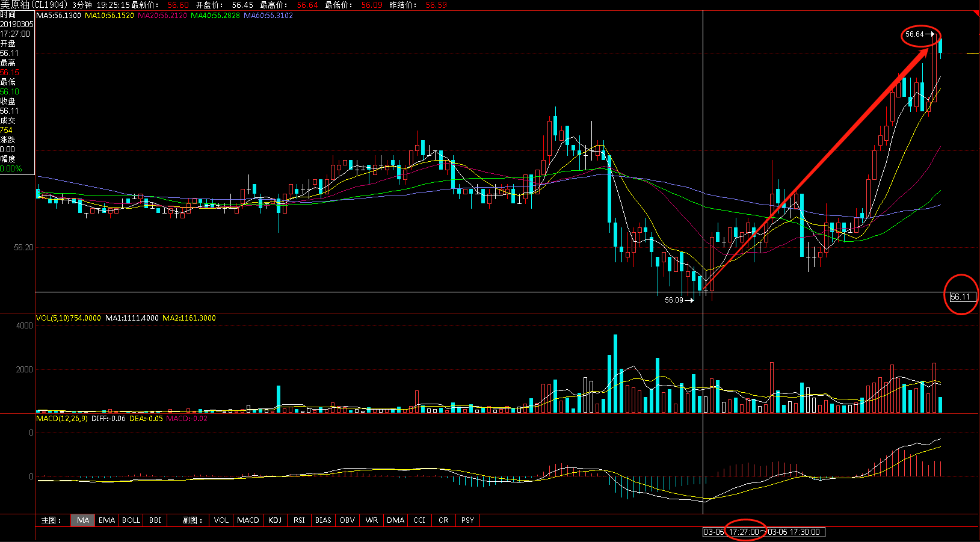Open the PSY indicator tab
This screenshot has height=542, width=980.
[467, 520]
